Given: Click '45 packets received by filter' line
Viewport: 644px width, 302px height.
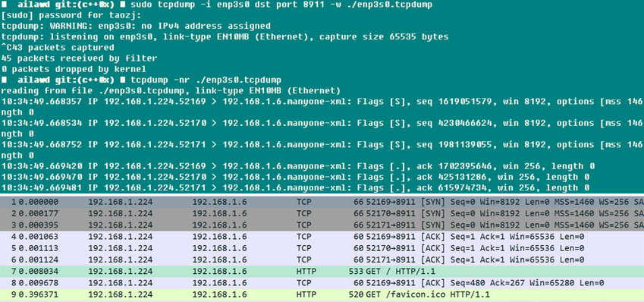Looking at the screenshot, I should (79, 58).
